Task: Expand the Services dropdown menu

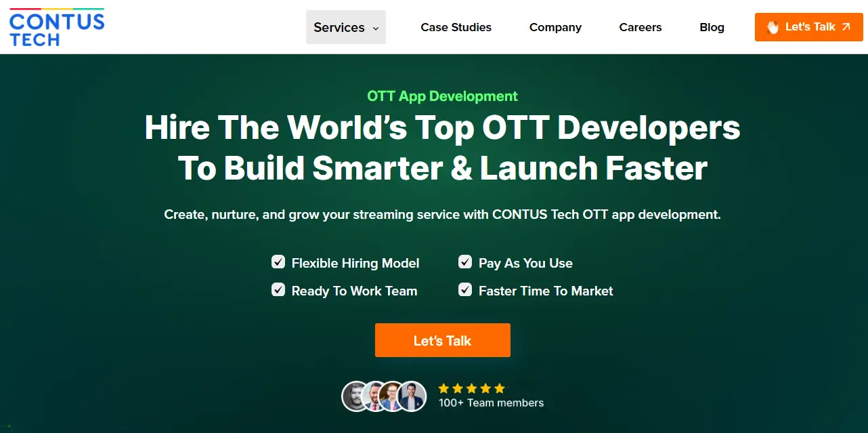Action: coord(345,27)
